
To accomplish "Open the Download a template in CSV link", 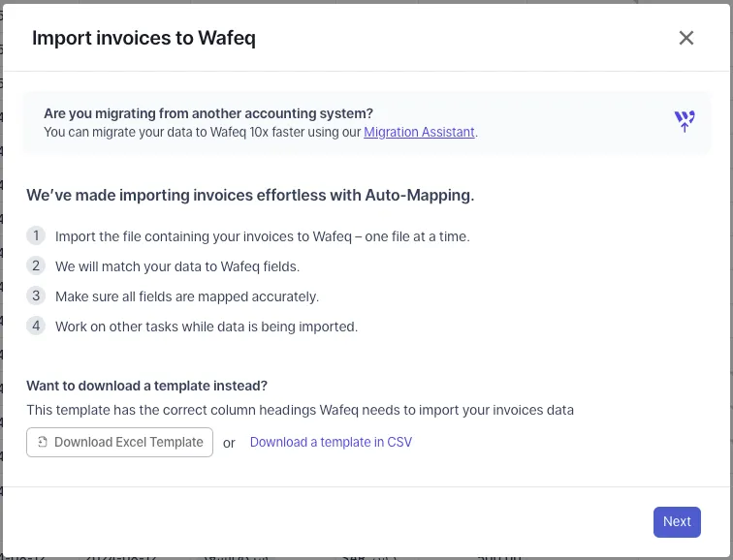I will click(331, 442).
